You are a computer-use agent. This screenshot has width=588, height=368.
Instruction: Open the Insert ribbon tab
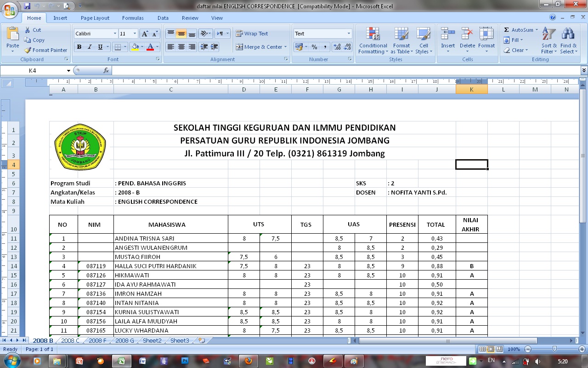[x=60, y=18]
